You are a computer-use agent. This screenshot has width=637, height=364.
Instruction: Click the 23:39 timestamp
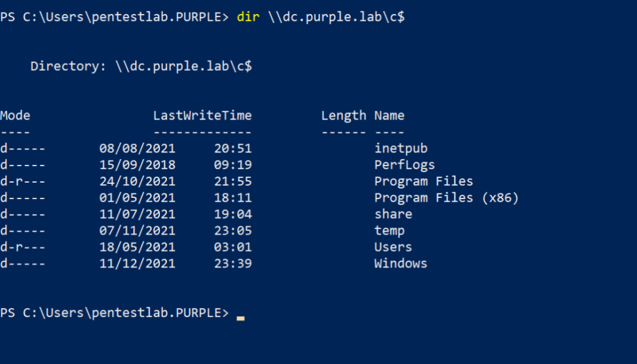coord(233,264)
